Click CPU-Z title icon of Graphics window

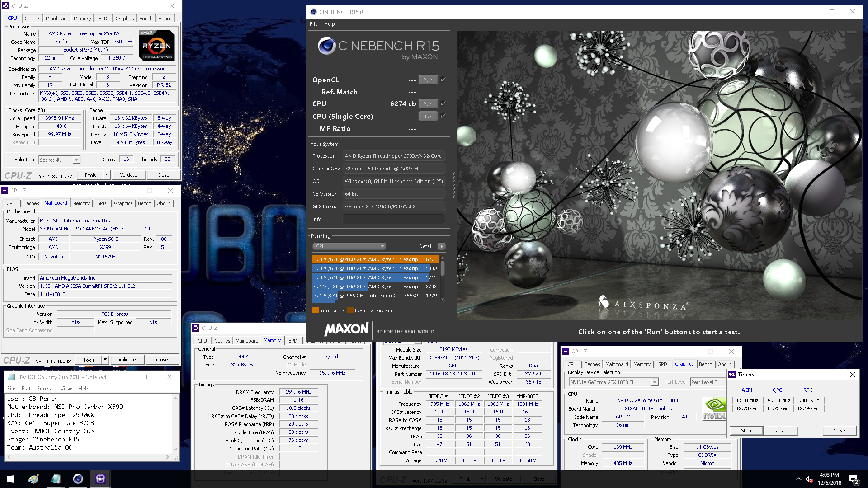566,352
